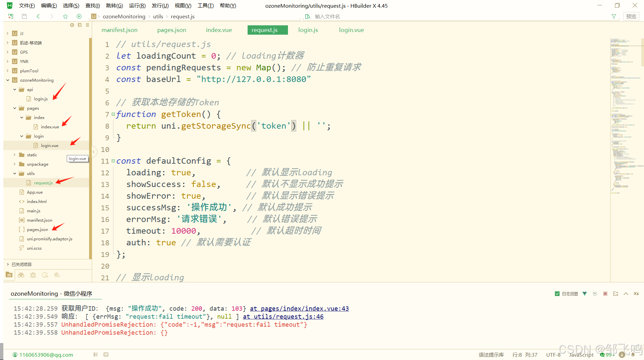Select the uni.scss file in tree
This screenshot has height=360, width=644.
pyautogui.click(x=34, y=248)
